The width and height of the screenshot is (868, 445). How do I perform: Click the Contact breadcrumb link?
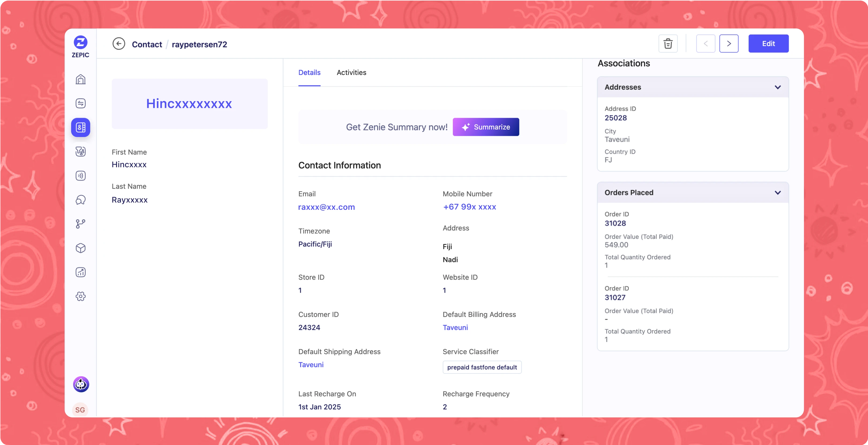(147, 44)
